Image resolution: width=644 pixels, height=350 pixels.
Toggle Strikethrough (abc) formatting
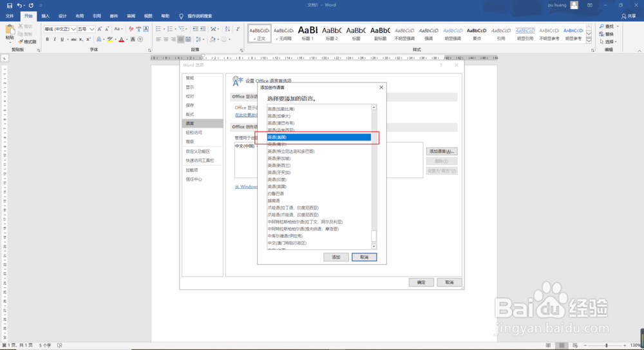click(x=73, y=39)
